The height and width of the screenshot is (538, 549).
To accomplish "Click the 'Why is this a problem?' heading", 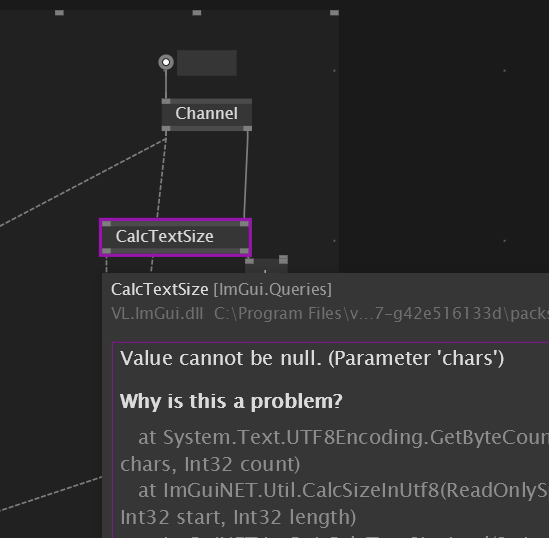I will [x=231, y=401].
